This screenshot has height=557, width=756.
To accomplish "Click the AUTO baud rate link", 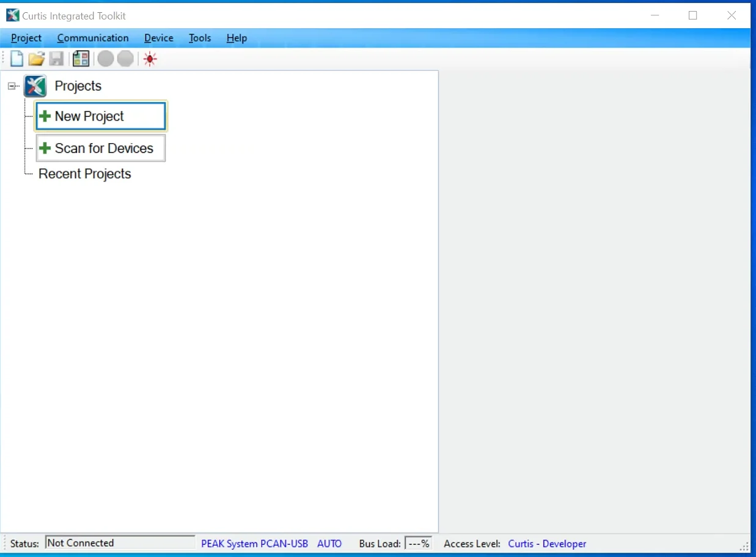I will pos(329,544).
